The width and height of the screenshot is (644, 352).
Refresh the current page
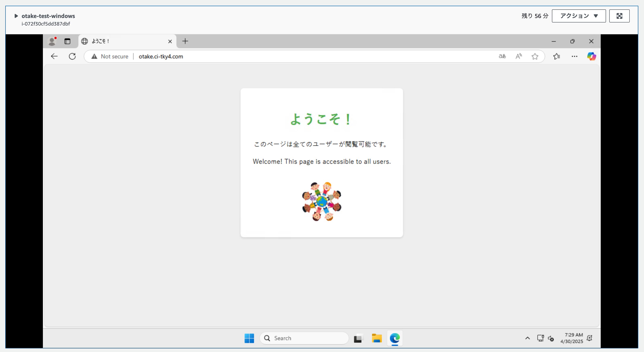(72, 56)
